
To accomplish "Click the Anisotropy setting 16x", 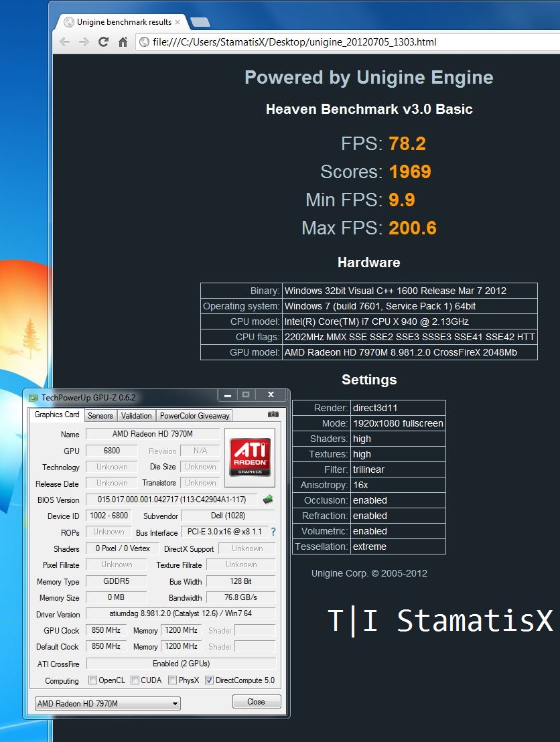I will click(398, 485).
